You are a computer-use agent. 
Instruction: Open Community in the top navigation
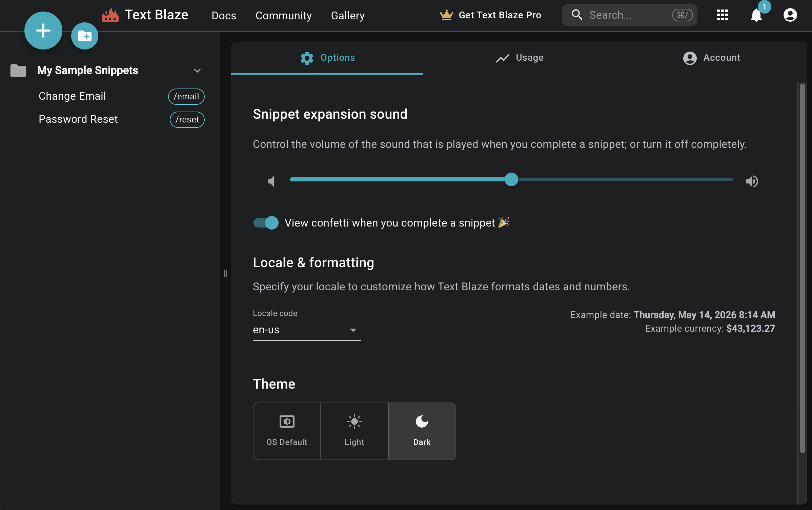click(x=284, y=16)
